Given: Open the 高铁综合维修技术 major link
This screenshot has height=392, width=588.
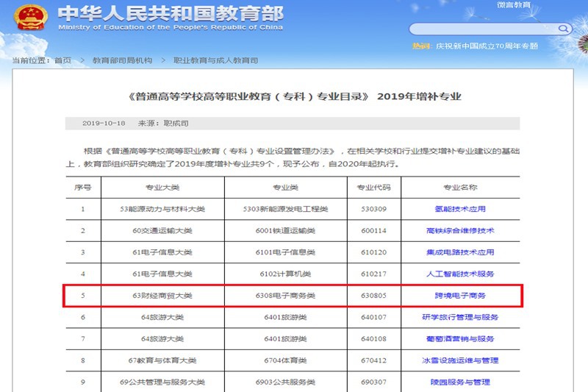Looking at the screenshot, I should pyautogui.click(x=460, y=230).
